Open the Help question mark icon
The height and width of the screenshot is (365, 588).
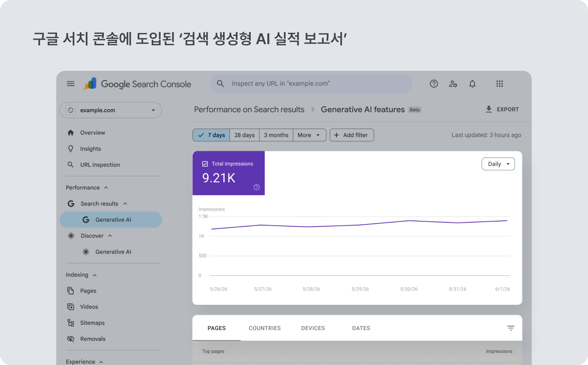pos(434,84)
